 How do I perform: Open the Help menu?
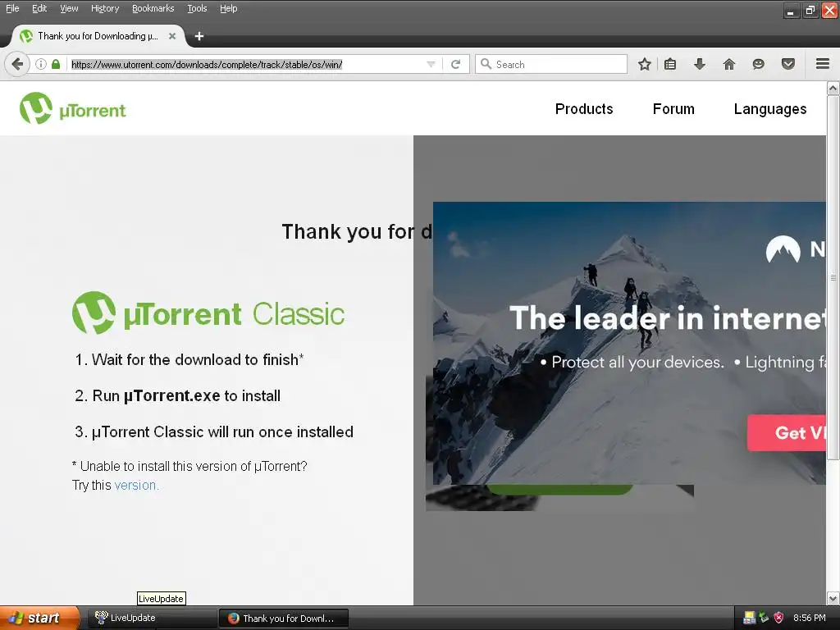point(229,8)
